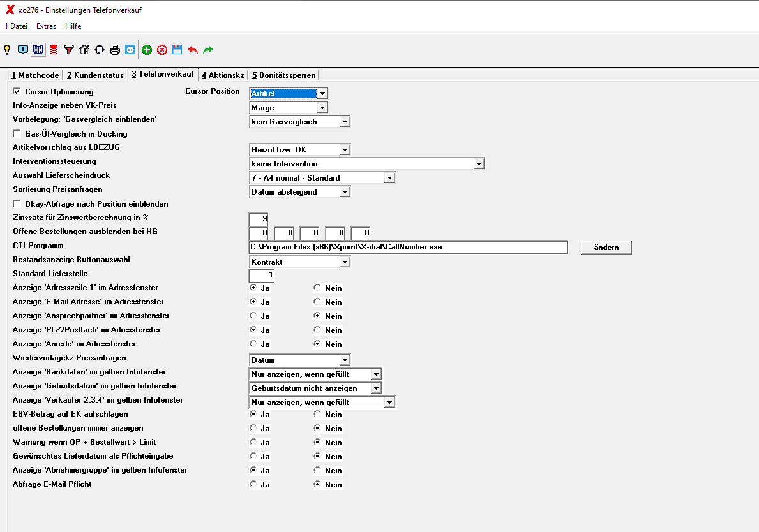This screenshot has height=532, width=759.
Task: Open the info speech bubble icon
Action: tap(23, 49)
